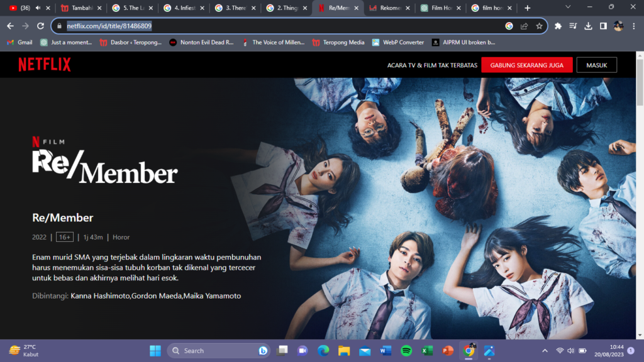The height and width of the screenshot is (362, 644).
Task: Open 'Nonton Evil Dead R...' bookmark
Action: click(x=201, y=42)
